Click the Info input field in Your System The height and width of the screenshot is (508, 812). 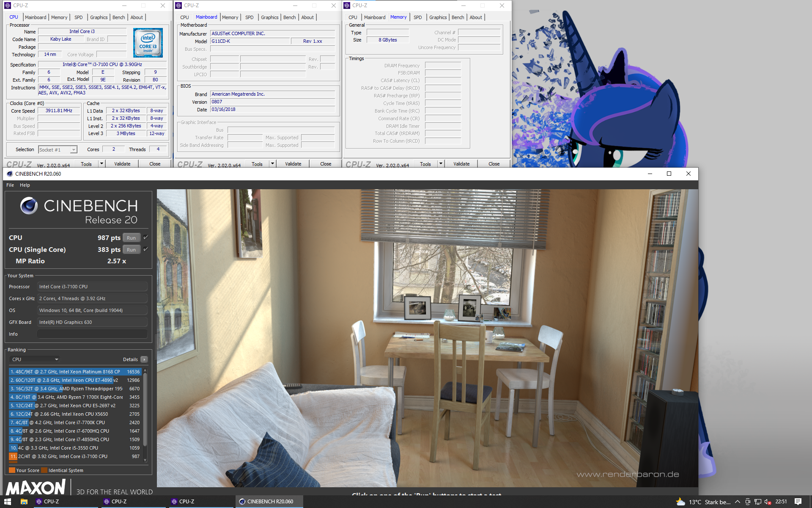pyautogui.click(x=92, y=334)
